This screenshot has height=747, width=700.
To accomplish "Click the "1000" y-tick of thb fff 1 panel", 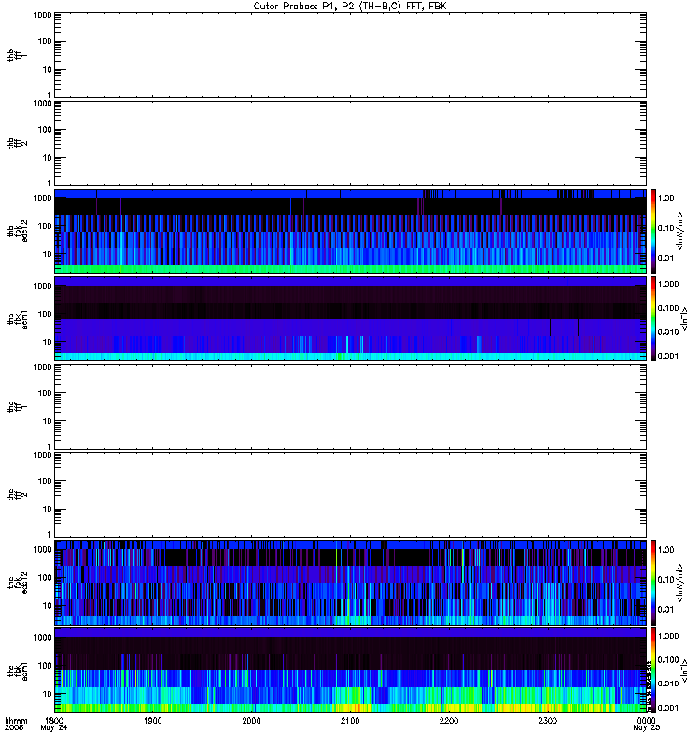I will (42, 15).
